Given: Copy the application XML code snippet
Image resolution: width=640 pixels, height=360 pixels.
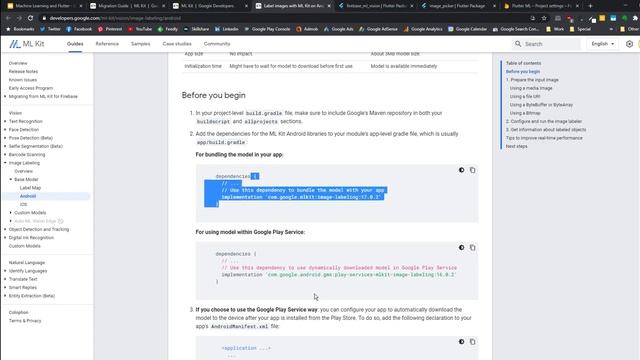Looking at the screenshot, I should (x=472, y=342).
